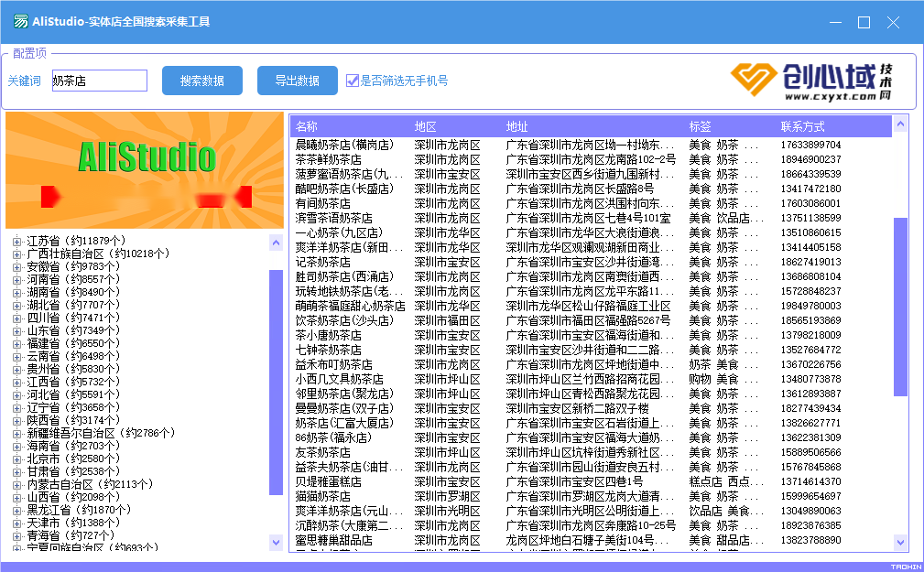Click the province tree scroll-down arrow
Viewport: 924px width, 572px height.
(x=276, y=542)
